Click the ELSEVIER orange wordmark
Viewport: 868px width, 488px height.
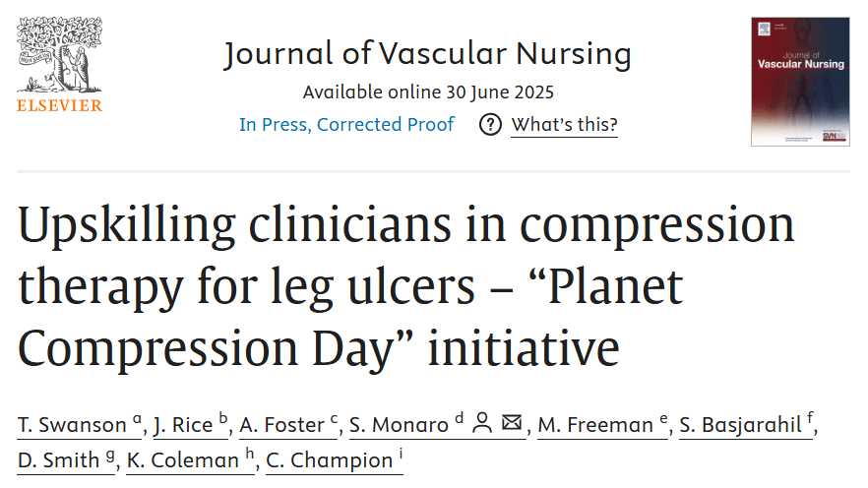click(59, 105)
